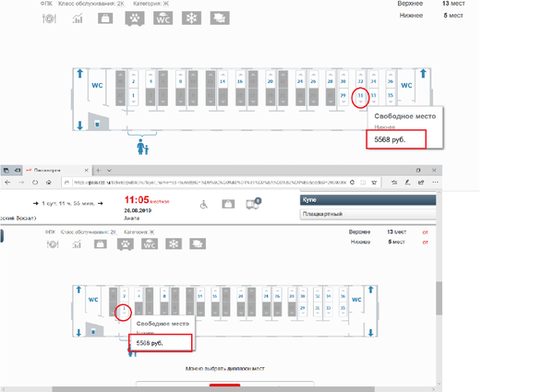The image size is (554, 392).
Task: Click Категория Ж link in browser page
Action: pos(138,232)
